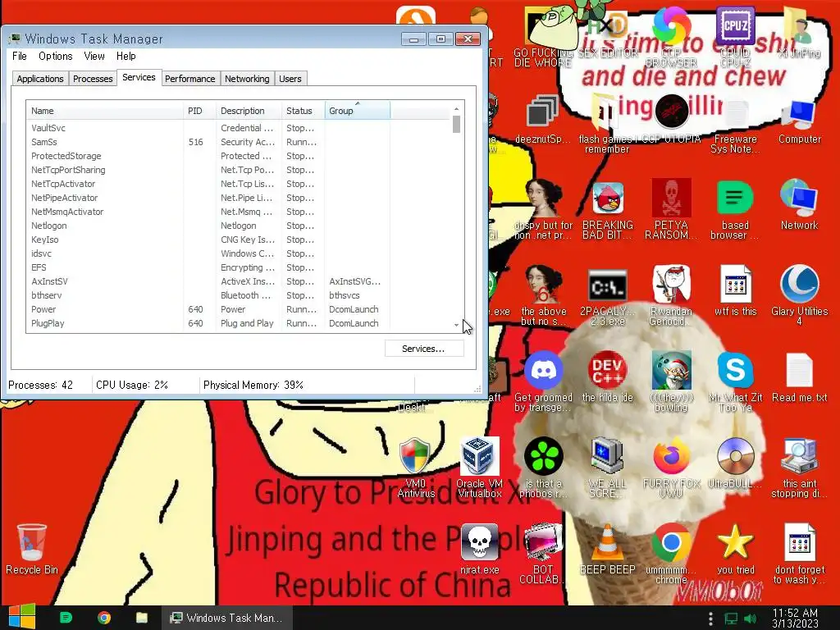Open the PETYA RANSOM skull icon
The height and width of the screenshot is (630, 840).
[671, 209]
